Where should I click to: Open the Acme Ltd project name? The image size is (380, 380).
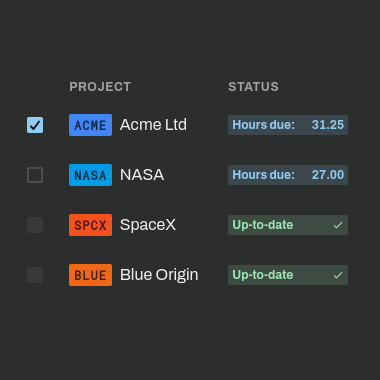tap(153, 125)
